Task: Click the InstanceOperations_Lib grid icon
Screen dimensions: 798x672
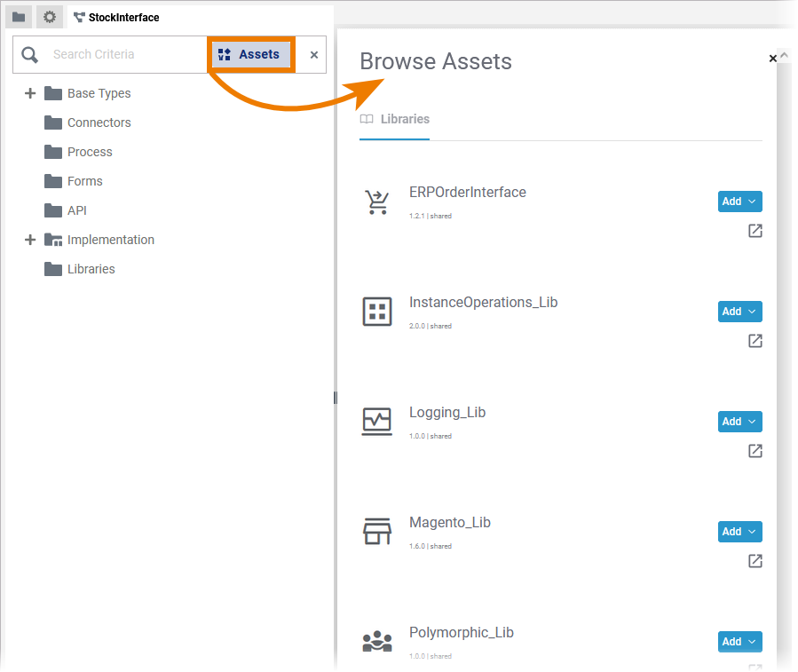Action: (x=377, y=312)
